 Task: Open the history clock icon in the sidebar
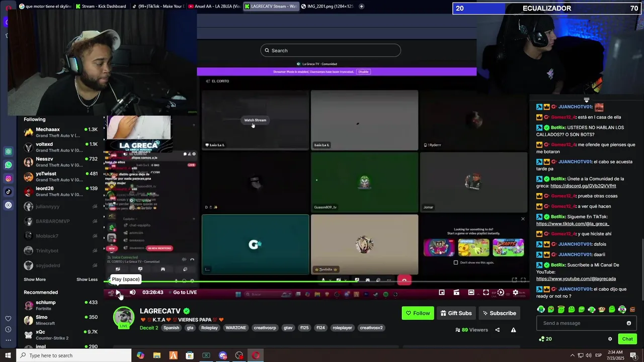pos(8,329)
